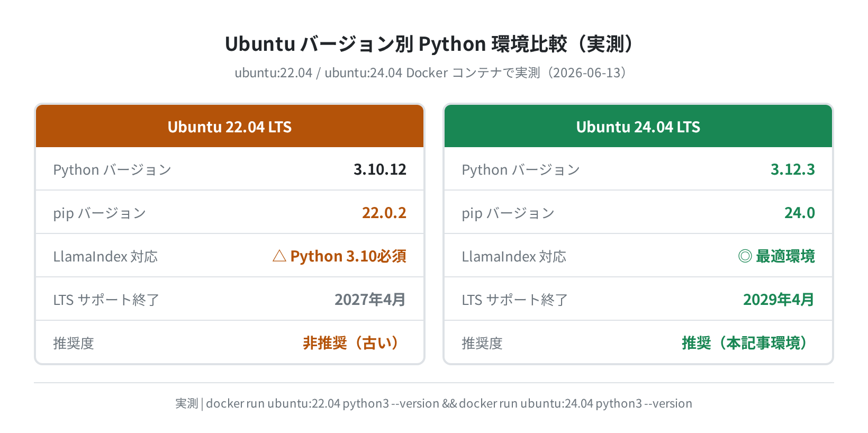Select 'pip バージョン' label in the Ubuntu 22.04 card
This screenshot has height=433, width=868.
pyautogui.click(x=100, y=213)
